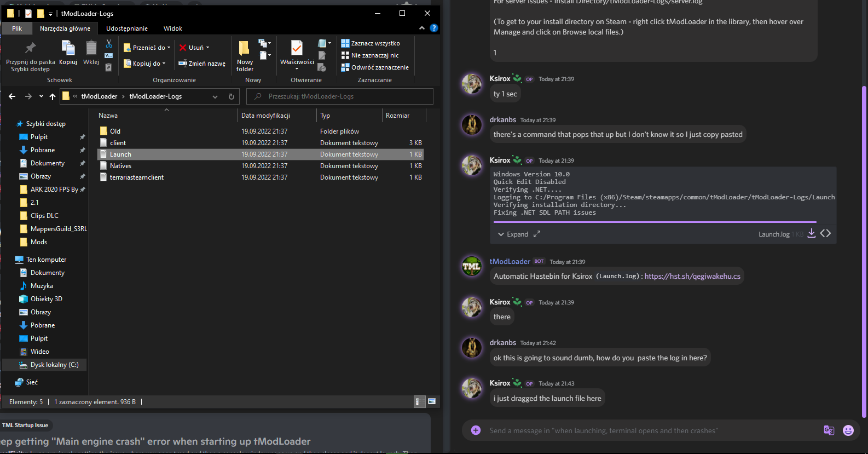Click tModLoader in the address breadcrumb
Image resolution: width=868 pixels, height=454 pixels.
click(99, 96)
